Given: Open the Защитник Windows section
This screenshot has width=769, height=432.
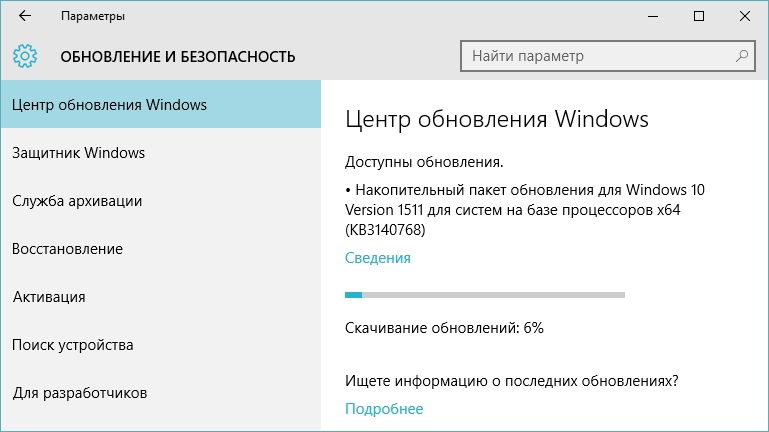Looking at the screenshot, I should point(161,152).
